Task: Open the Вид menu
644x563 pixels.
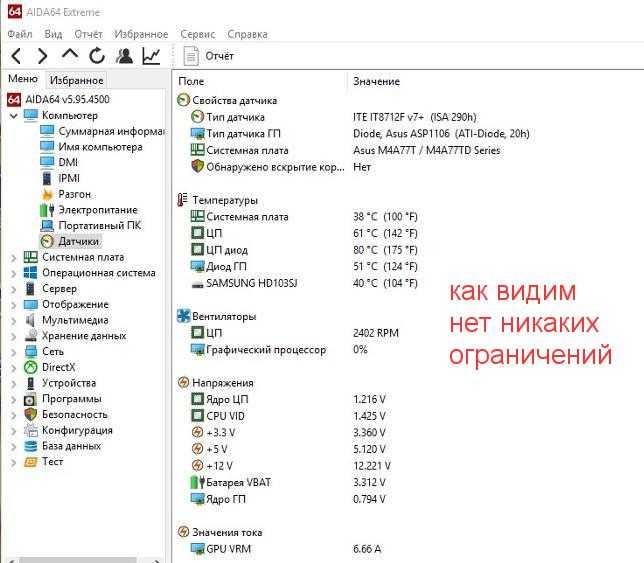Action: 53,34
